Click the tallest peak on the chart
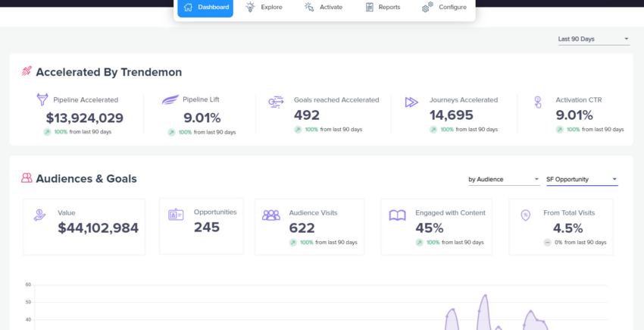 click(486, 295)
